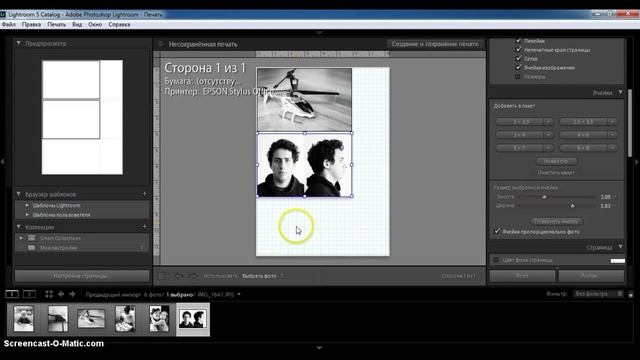Go forward with filmstrip right arrow
The image size is (640, 360).
click(x=72, y=294)
